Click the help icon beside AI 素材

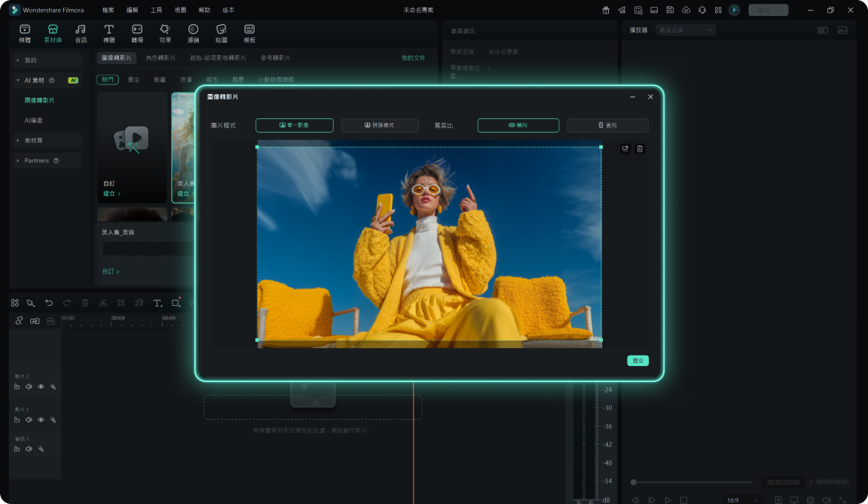point(51,80)
